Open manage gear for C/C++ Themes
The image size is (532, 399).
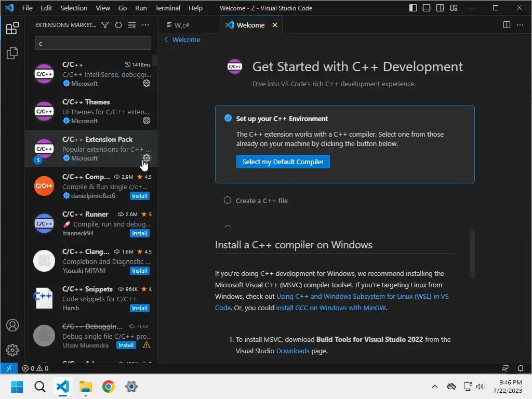(x=146, y=121)
